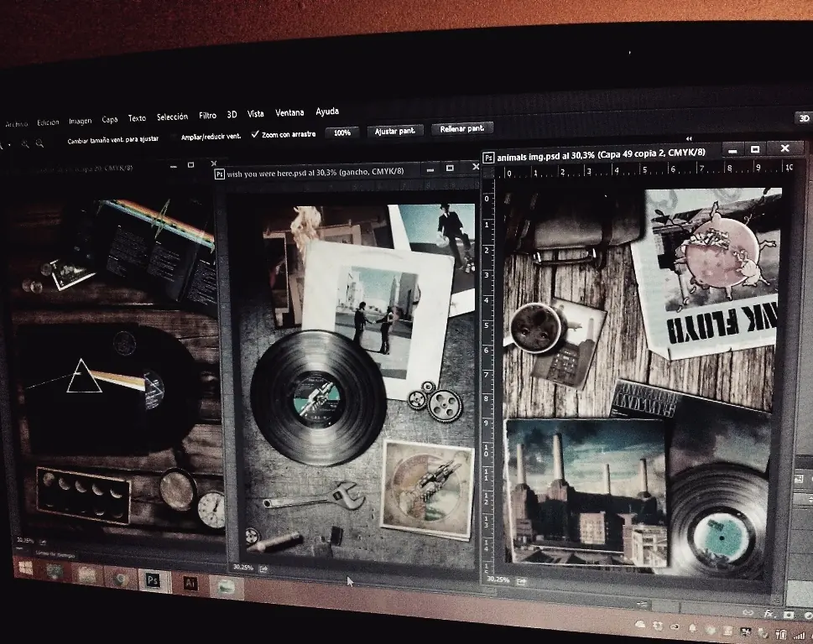This screenshot has width=813, height=644.
Task: Click the animals img.psd horizontal ruler
Action: 645,170
